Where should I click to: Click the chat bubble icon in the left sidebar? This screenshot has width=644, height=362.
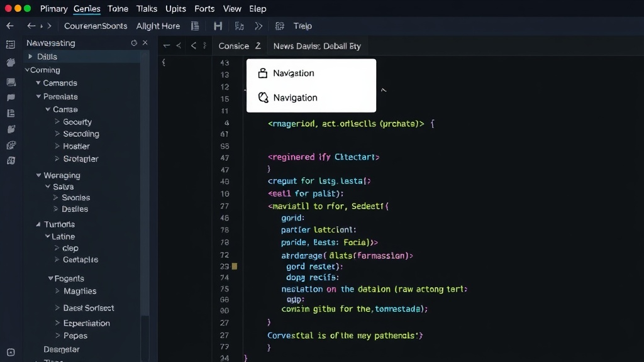(x=11, y=97)
